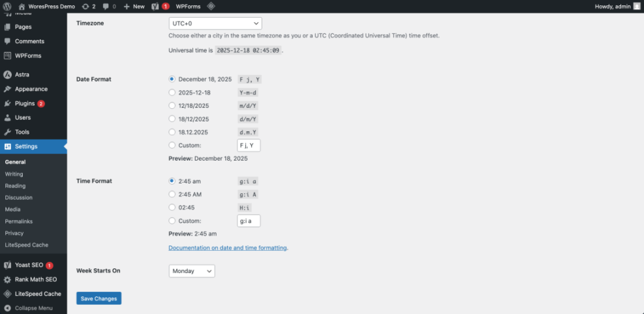
Task: Click the universal time value 2025-12-18 02:45:09
Action: 249,50
